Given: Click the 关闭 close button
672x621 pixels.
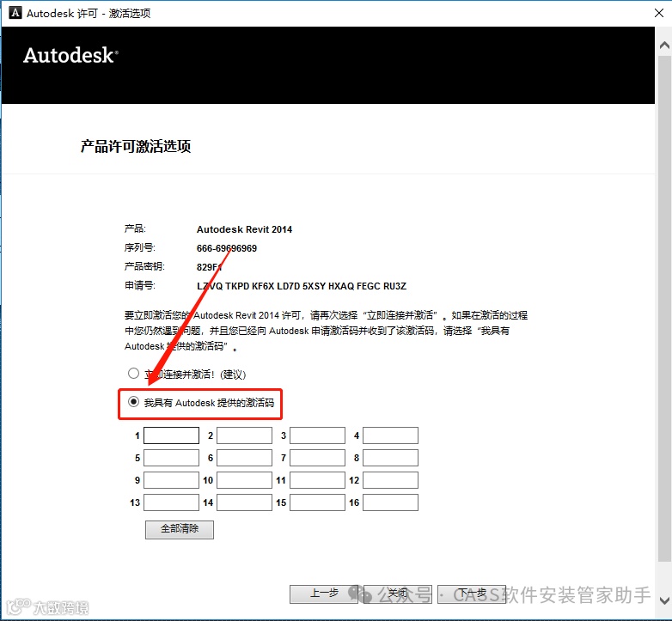Looking at the screenshot, I should click(x=398, y=594).
